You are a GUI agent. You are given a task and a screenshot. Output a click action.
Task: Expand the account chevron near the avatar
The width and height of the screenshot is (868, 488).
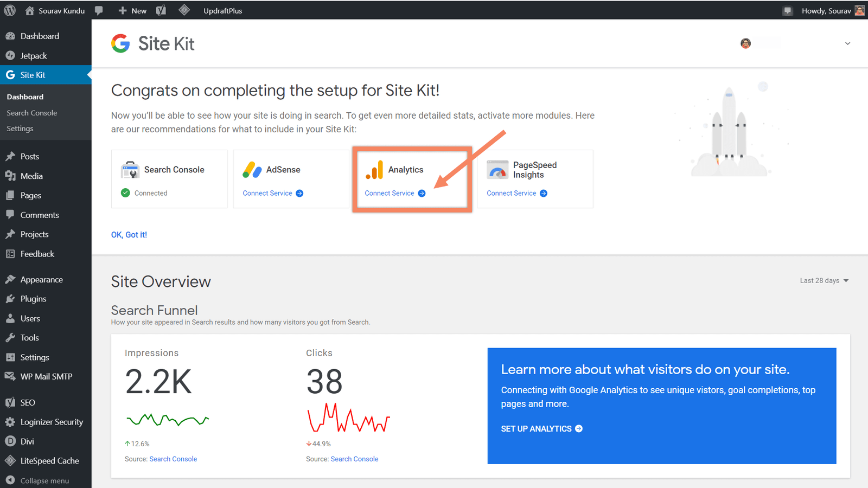tap(847, 43)
